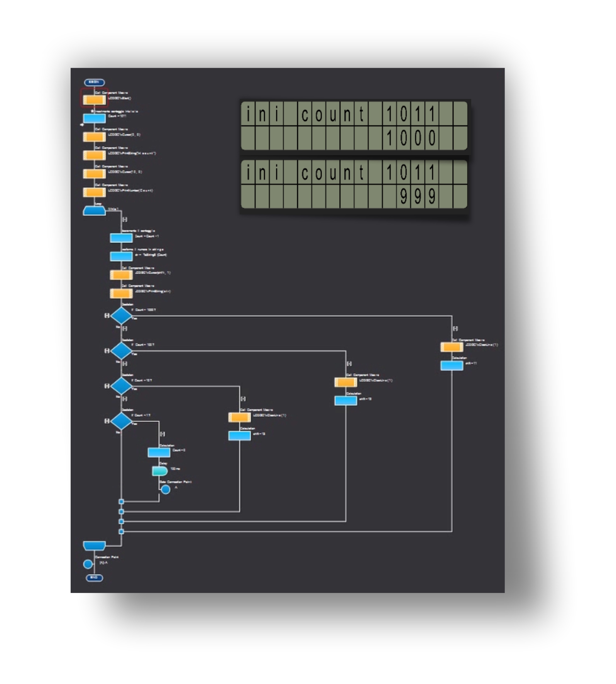Select shift calculation in Count = 1000 branch
This screenshot has height=684, width=616.
pyautogui.click(x=452, y=366)
